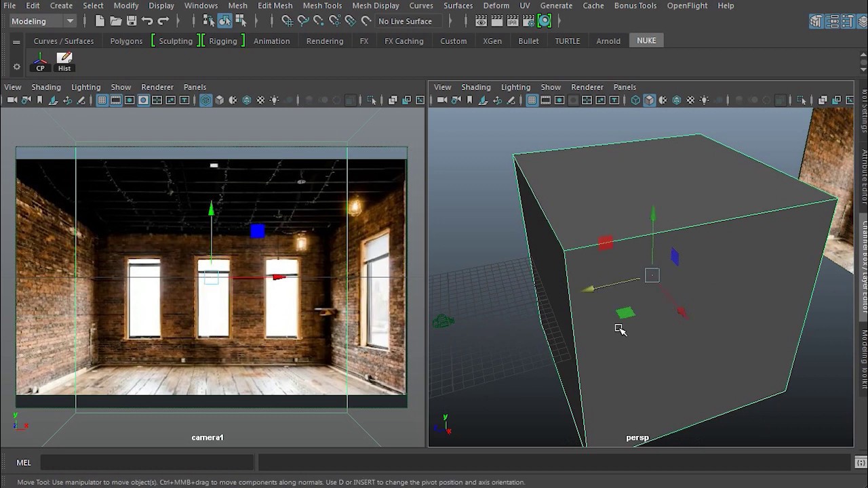Click bookmarks icon in right panel toolbar

[x=469, y=100]
